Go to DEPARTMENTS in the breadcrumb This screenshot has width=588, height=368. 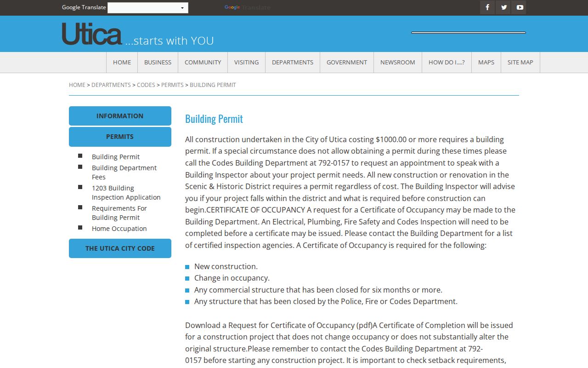pyautogui.click(x=111, y=85)
